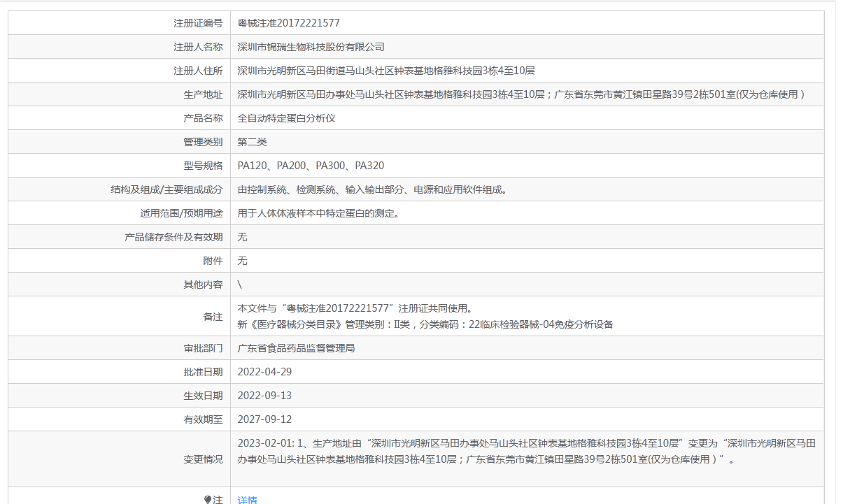The image size is (843, 504).
Task: Click the 产品储存条件及有效期 label
Action: coord(173,237)
